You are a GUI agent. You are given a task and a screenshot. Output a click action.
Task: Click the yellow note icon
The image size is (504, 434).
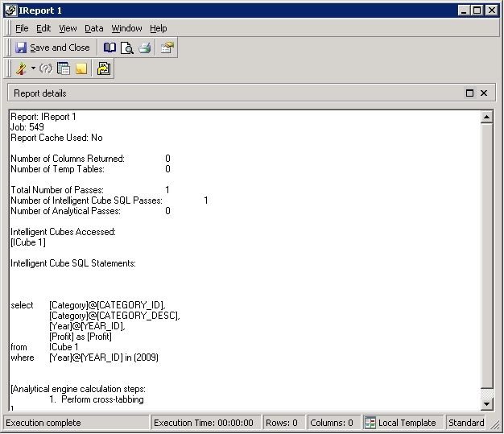(81, 68)
